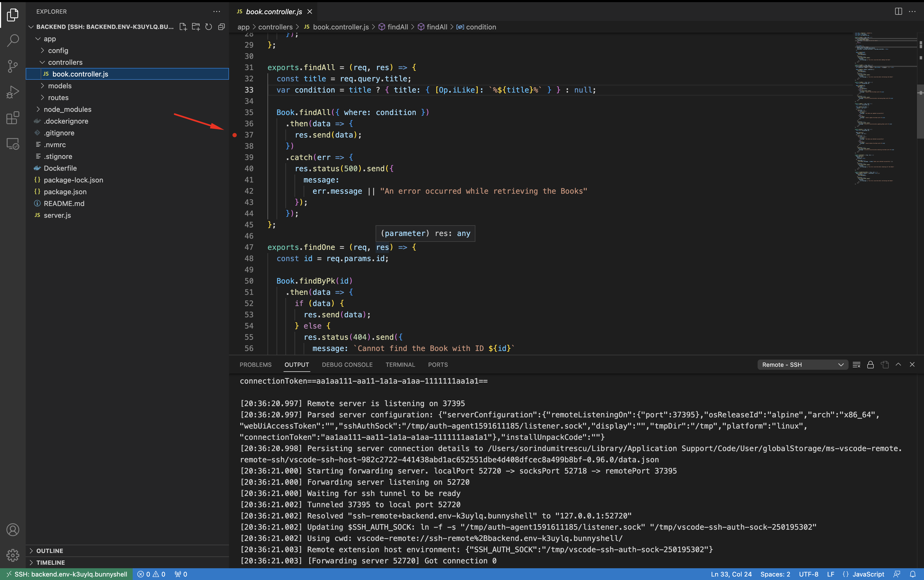Open the Search view in activity bar

[x=13, y=40]
